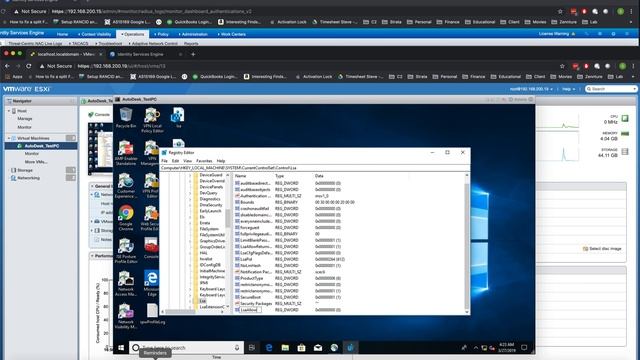The image size is (640, 360).
Task: Switch to the Identity Services Engine tab
Action: [141, 54]
